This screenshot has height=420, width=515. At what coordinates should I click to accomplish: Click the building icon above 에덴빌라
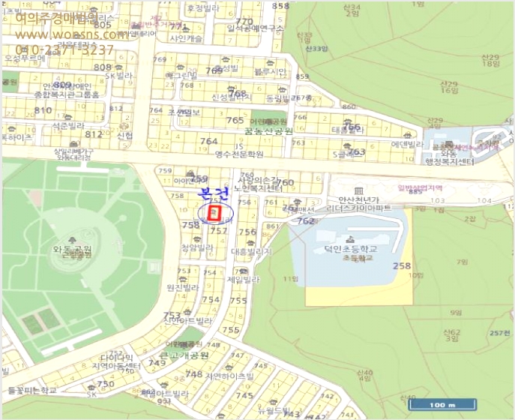[x=409, y=135]
